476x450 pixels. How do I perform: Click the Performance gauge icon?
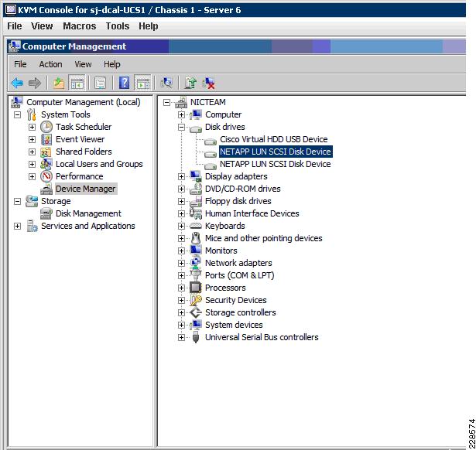(46, 176)
